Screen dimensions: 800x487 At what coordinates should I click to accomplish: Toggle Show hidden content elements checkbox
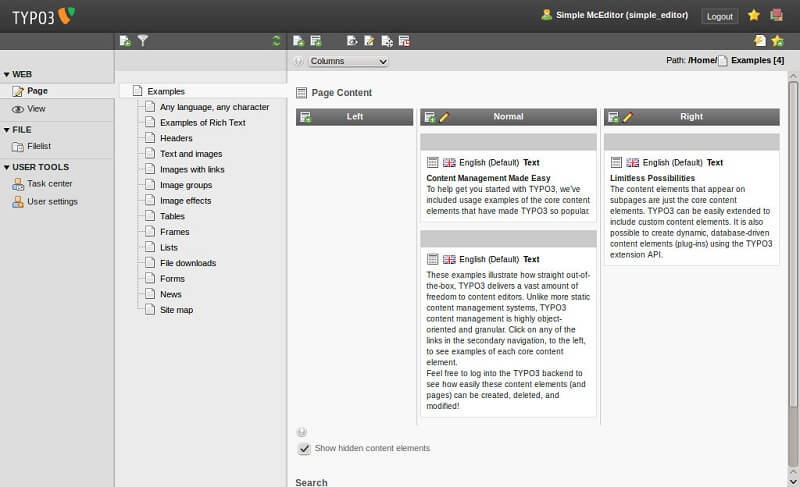(x=304, y=449)
